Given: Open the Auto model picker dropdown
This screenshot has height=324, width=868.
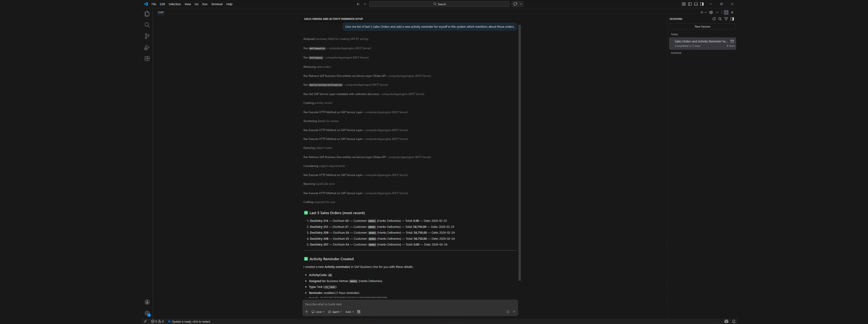Looking at the screenshot, I should pyautogui.click(x=349, y=312).
